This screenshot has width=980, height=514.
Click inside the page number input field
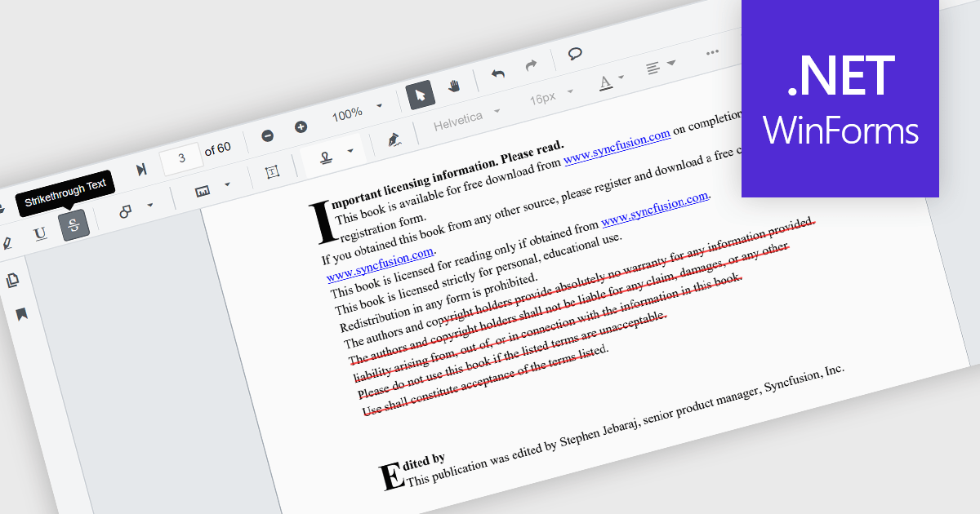pos(180,159)
